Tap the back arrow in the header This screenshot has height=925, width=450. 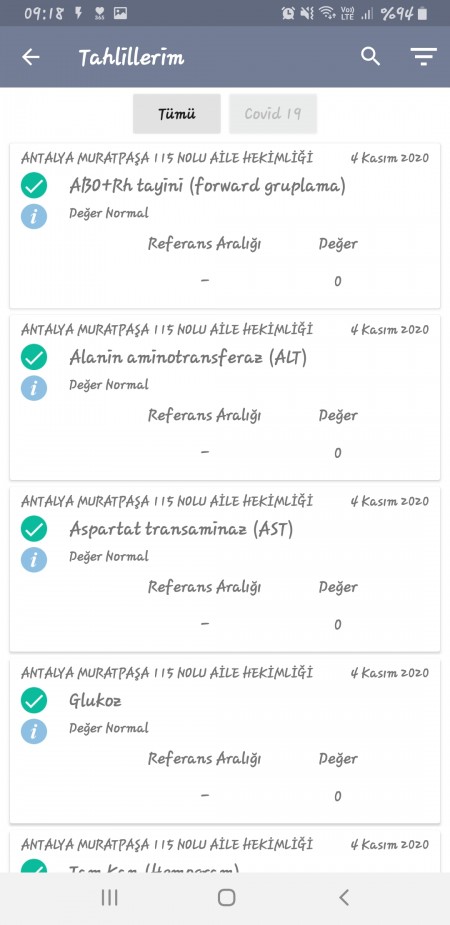pyautogui.click(x=31, y=57)
